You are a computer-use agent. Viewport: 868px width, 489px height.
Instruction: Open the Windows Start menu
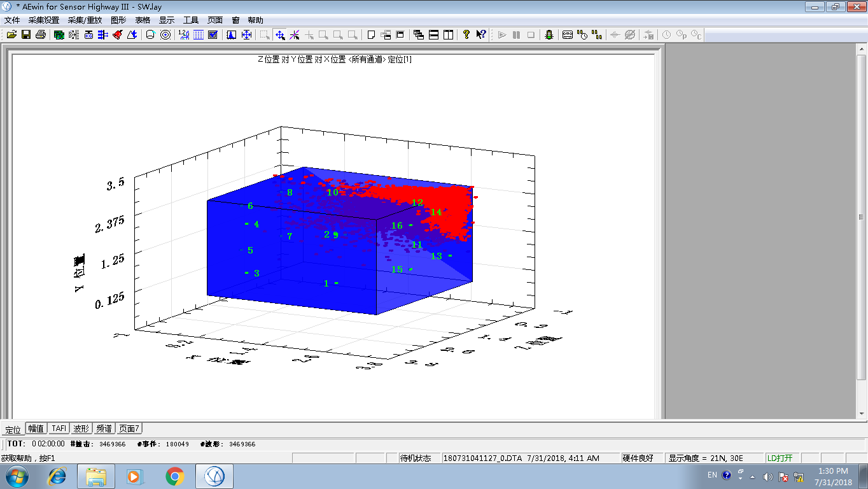(x=17, y=476)
